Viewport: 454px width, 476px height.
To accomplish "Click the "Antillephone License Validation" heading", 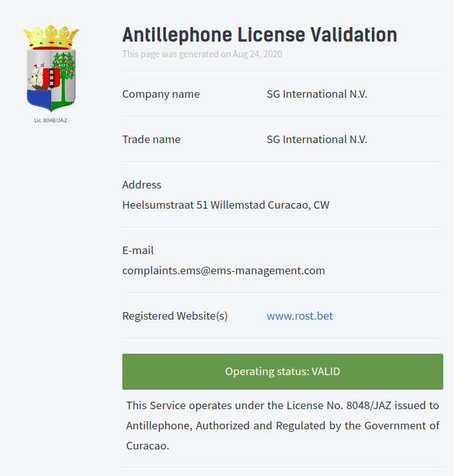I will coord(259,34).
